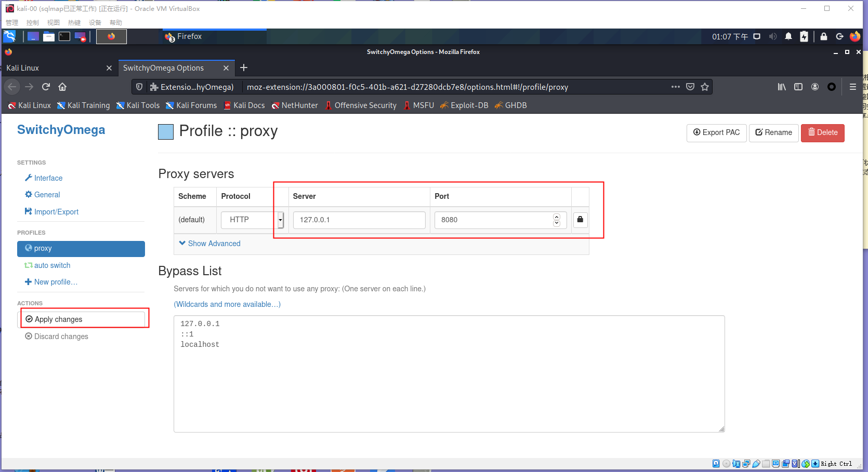
Task: Launch the terminal from the Kali panel
Action: click(x=64, y=36)
